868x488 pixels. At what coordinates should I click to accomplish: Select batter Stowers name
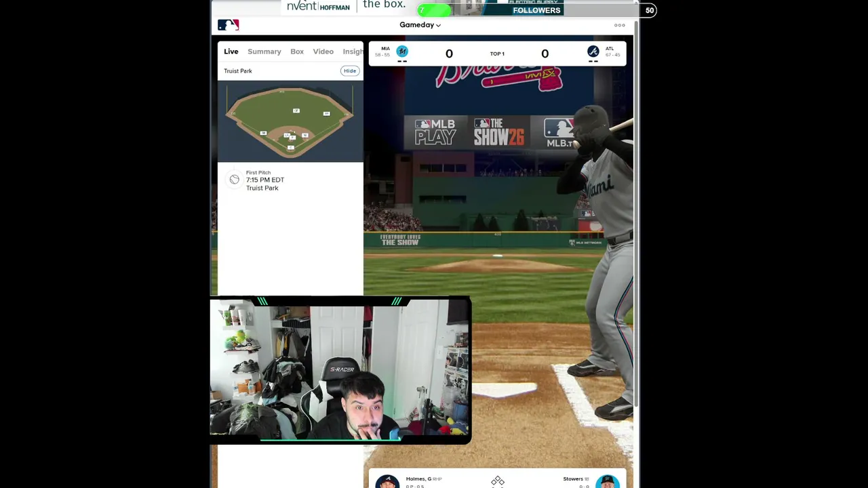[x=573, y=479]
